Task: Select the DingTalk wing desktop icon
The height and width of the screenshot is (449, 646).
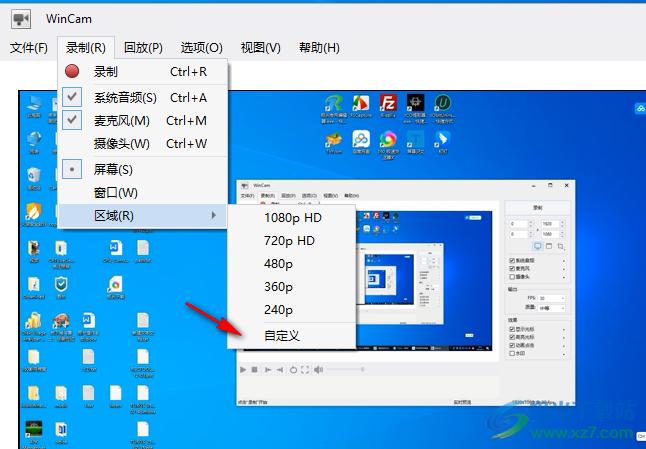Action: [x=442, y=139]
